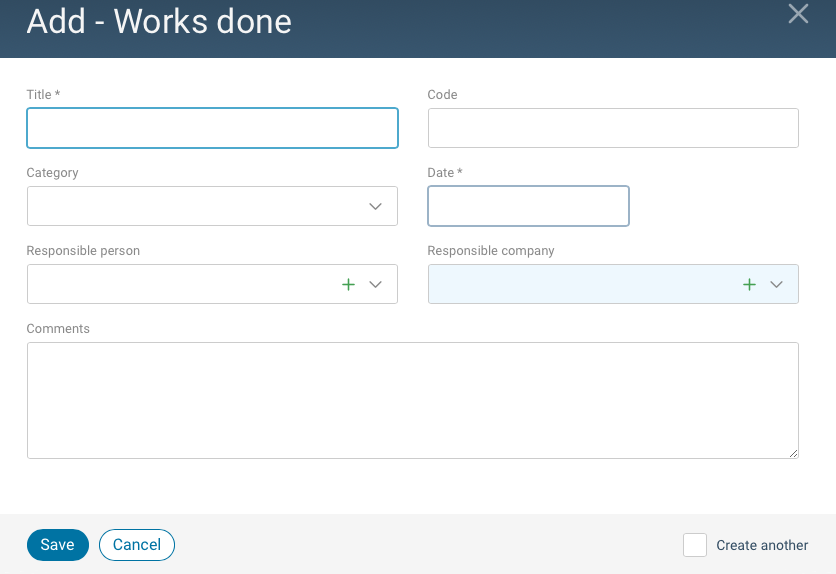This screenshot has height=574, width=836.
Task: Add new responsible company with plus icon
Action: [x=750, y=284]
